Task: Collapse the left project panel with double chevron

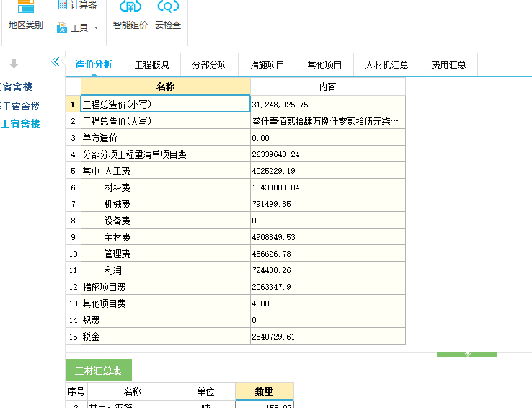Action: 56,62
